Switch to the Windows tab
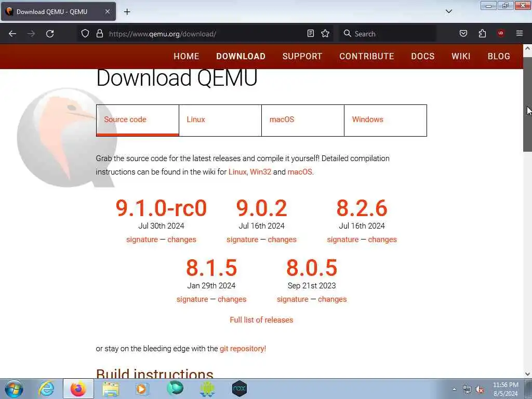Viewport: 532px width, 399px height. tap(385, 121)
